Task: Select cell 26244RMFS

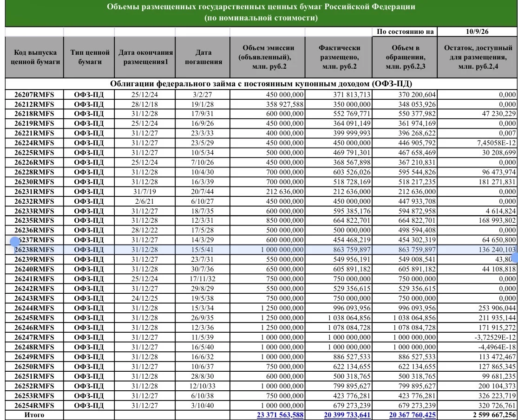Action: (34, 308)
